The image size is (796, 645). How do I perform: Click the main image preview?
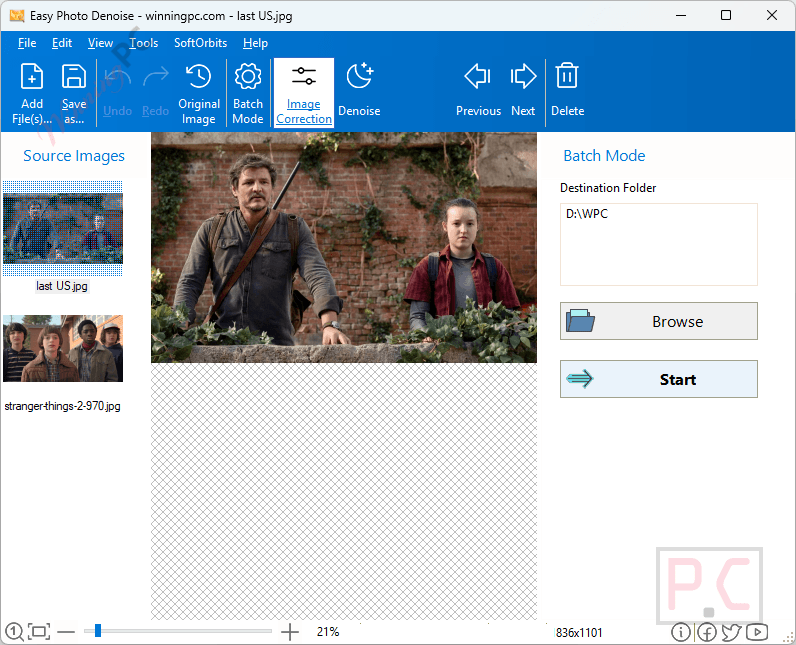pyautogui.click(x=344, y=248)
